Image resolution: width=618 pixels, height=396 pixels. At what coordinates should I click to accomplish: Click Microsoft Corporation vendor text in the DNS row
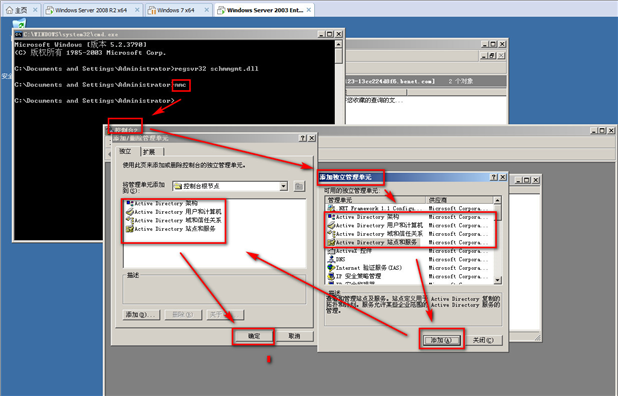point(458,260)
